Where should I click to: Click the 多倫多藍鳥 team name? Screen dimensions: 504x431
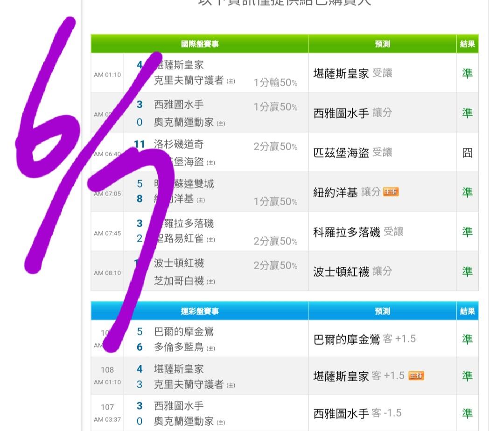(x=179, y=347)
